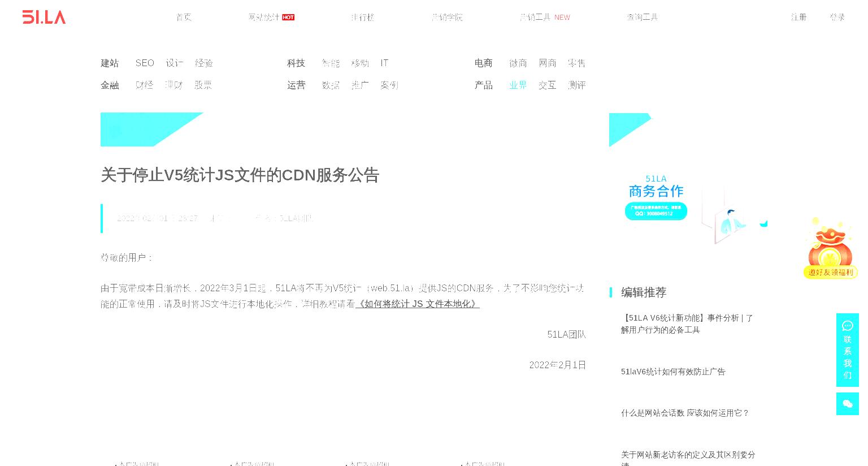The width and height of the screenshot is (868, 466).
Task: Select the 经验 subcategory
Action: tap(204, 63)
